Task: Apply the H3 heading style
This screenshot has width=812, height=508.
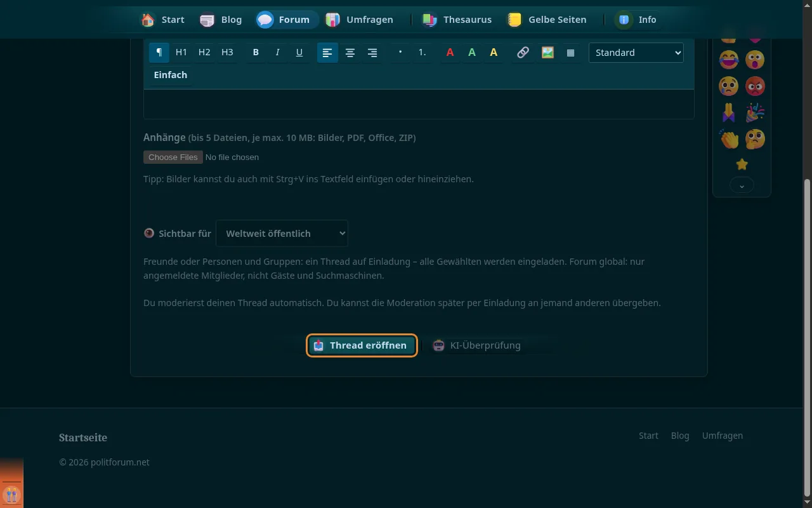Action: 227,53
